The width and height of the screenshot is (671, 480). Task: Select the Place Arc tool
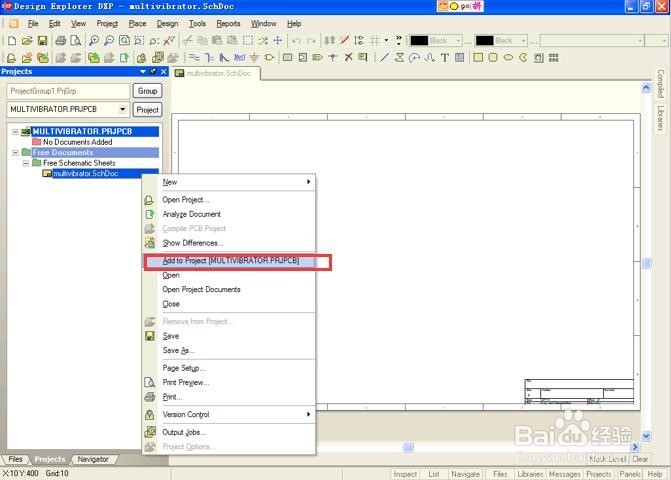(414, 57)
